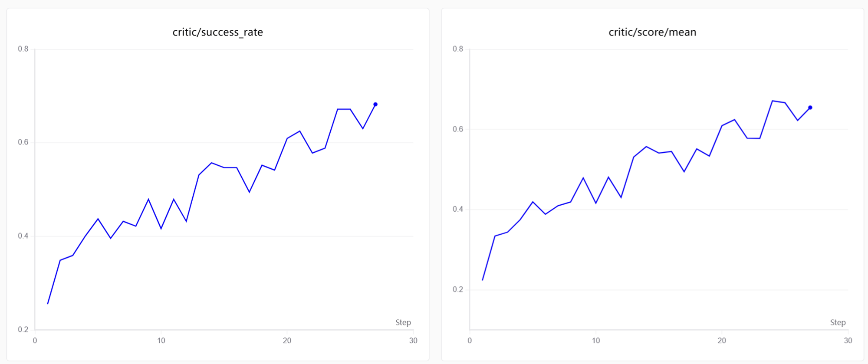
Task: Select the final data point dot on score/mean
Action: point(810,108)
